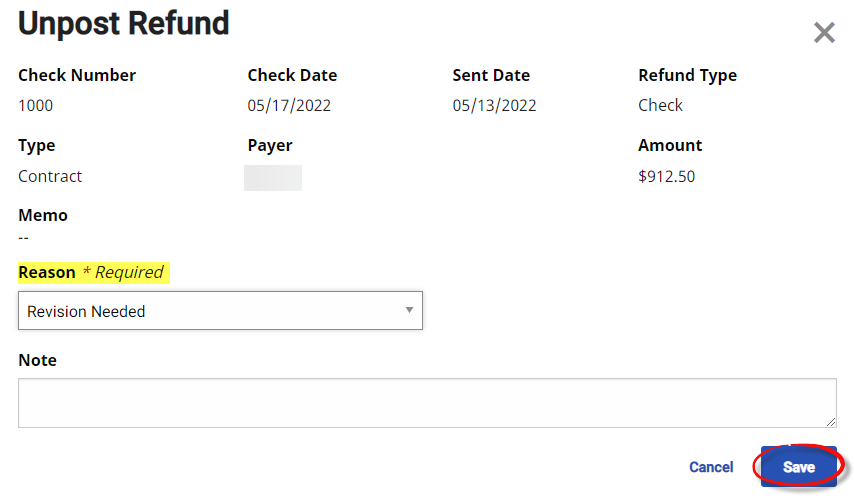The width and height of the screenshot is (854, 504).
Task: Click the Refund Type label
Action: pyautogui.click(x=687, y=75)
